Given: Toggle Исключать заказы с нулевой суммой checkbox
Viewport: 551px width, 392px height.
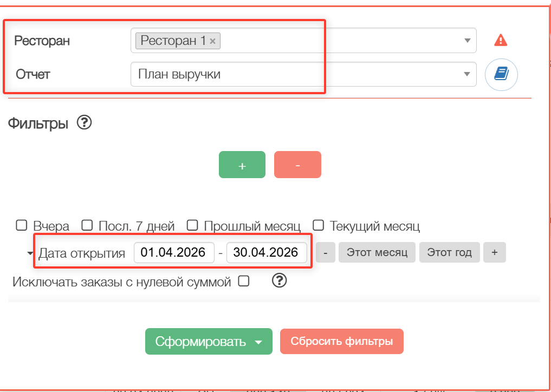Looking at the screenshot, I should (x=244, y=281).
